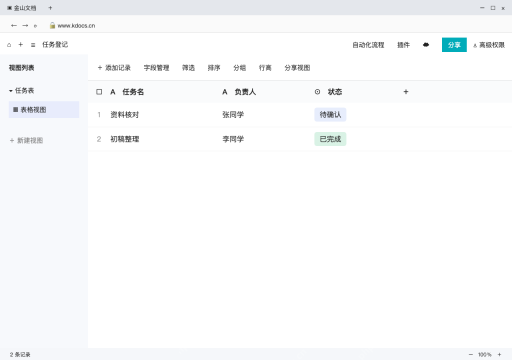Click 添加记录 to add a record
Screen dimensions: 512x360
coord(114,68)
